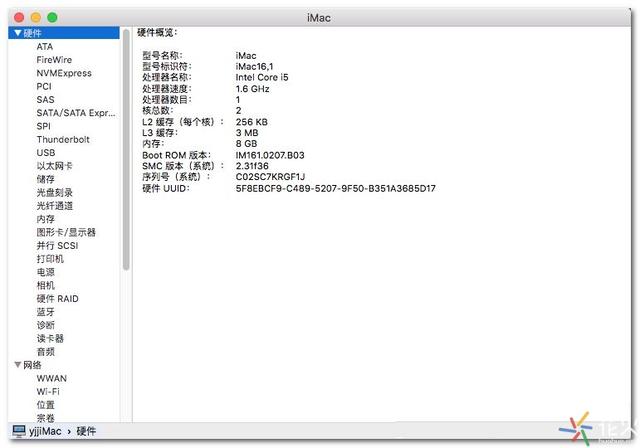Viewport: 640px width, 448px height.
Task: Click the iMac16,1 model identifier
Action: click(x=254, y=67)
